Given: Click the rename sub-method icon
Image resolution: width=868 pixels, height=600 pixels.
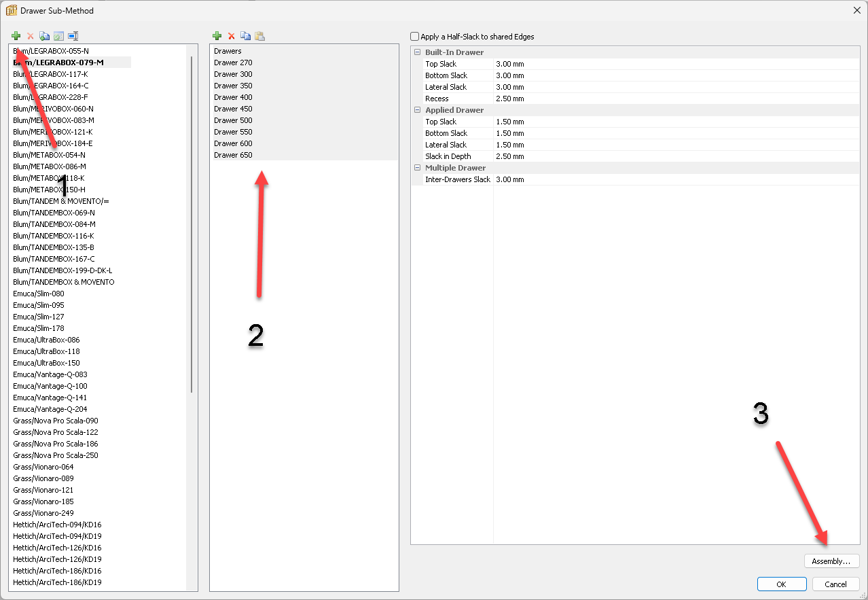Looking at the screenshot, I should (73, 36).
